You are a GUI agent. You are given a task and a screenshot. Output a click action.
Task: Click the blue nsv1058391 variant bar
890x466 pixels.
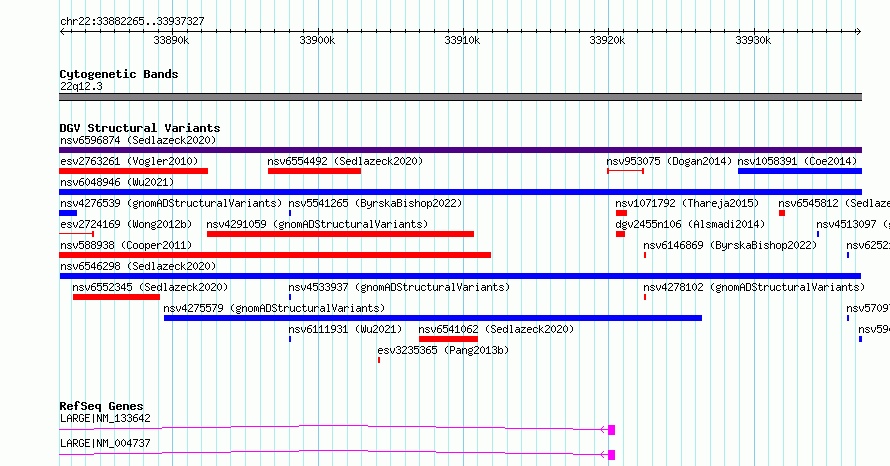(x=800, y=171)
